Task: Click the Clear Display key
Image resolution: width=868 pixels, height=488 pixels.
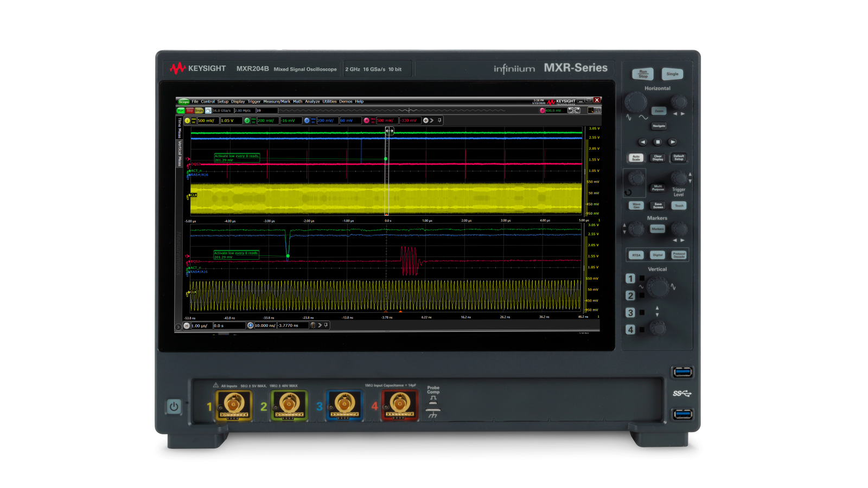Action: point(658,158)
